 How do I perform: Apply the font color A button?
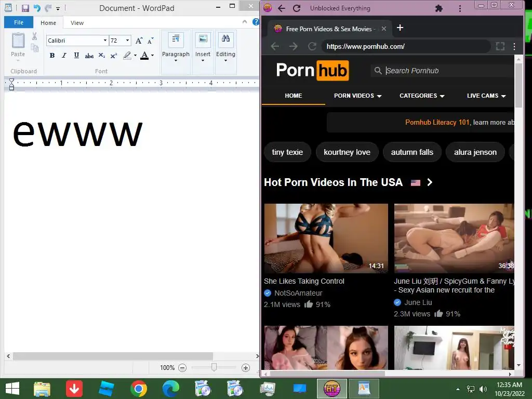(144, 55)
